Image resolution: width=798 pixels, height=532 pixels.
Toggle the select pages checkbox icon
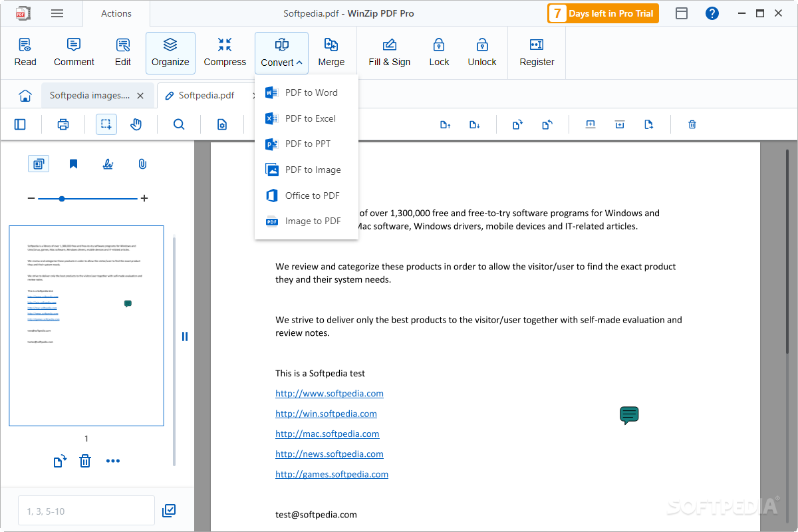click(x=169, y=511)
